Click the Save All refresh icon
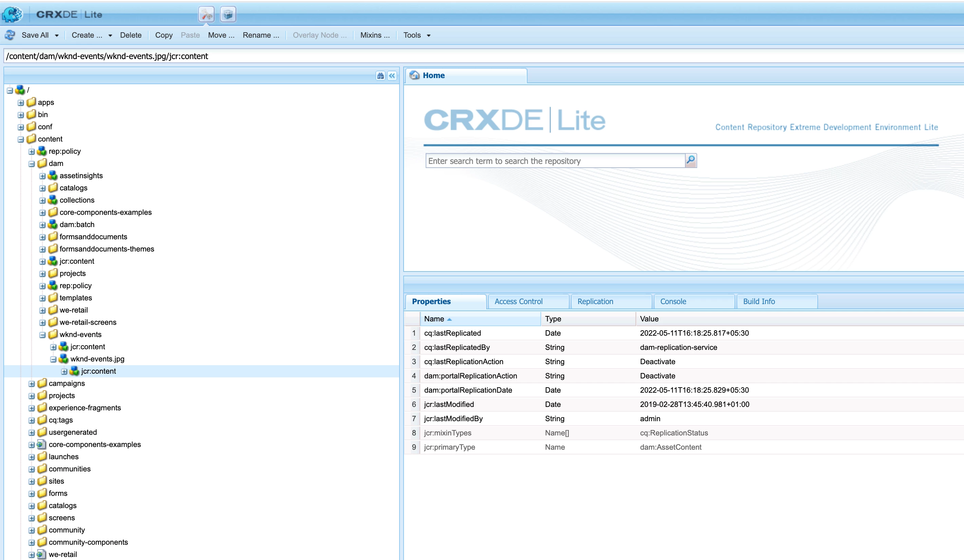Screen dimensions: 964x560 pyautogui.click(x=10, y=35)
